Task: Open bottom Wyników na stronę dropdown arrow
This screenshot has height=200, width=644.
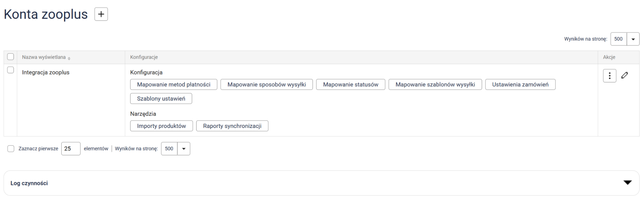Action: tap(184, 148)
